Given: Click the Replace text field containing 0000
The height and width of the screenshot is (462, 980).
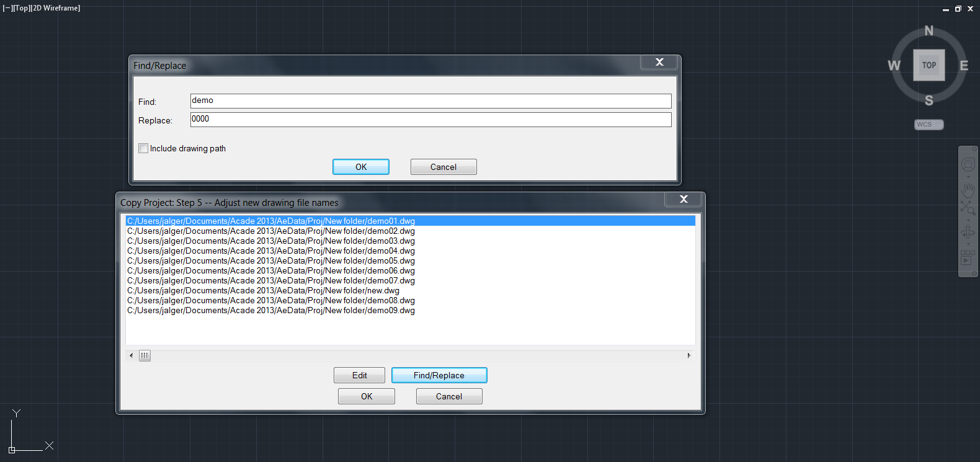Looking at the screenshot, I should coord(430,120).
